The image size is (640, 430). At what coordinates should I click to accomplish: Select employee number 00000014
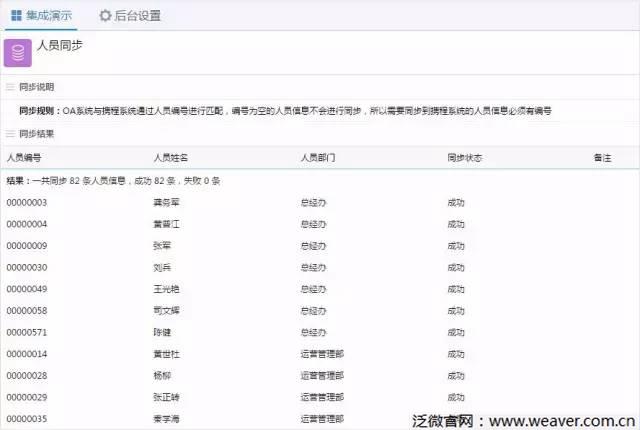point(27,354)
